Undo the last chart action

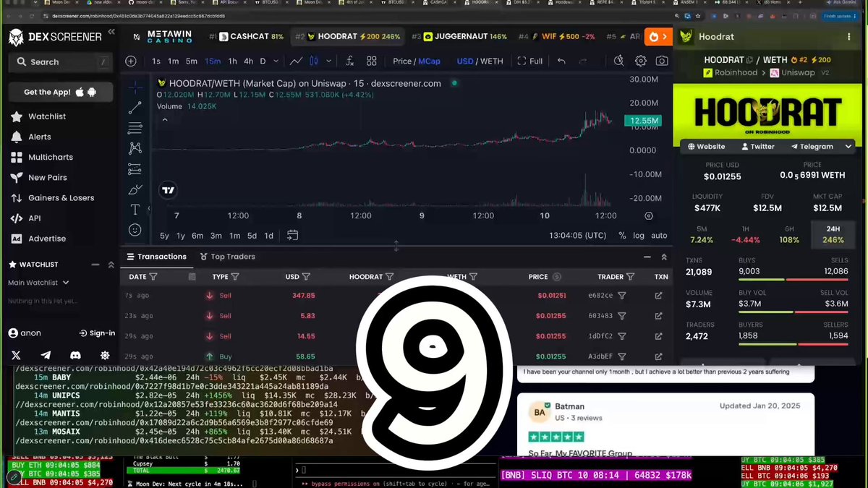pos(561,61)
